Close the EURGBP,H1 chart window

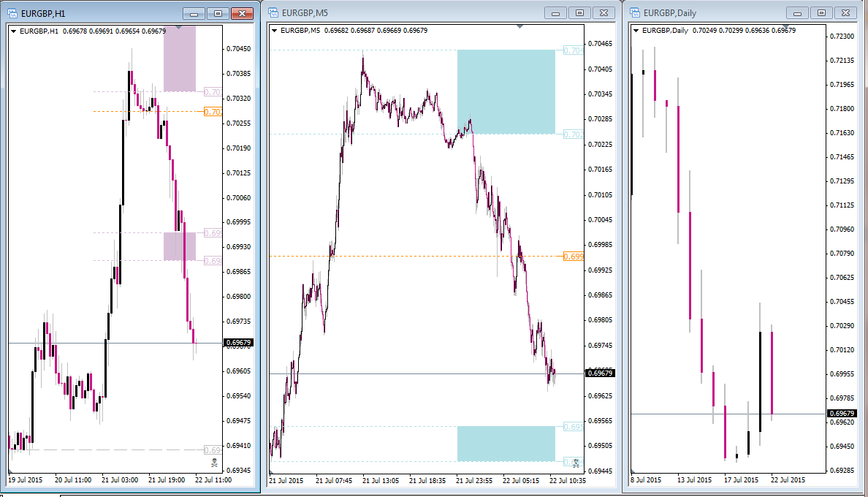(242, 13)
